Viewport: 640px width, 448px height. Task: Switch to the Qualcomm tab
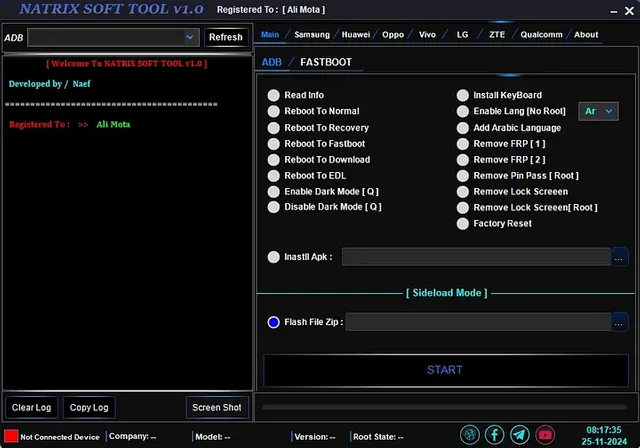[541, 35]
